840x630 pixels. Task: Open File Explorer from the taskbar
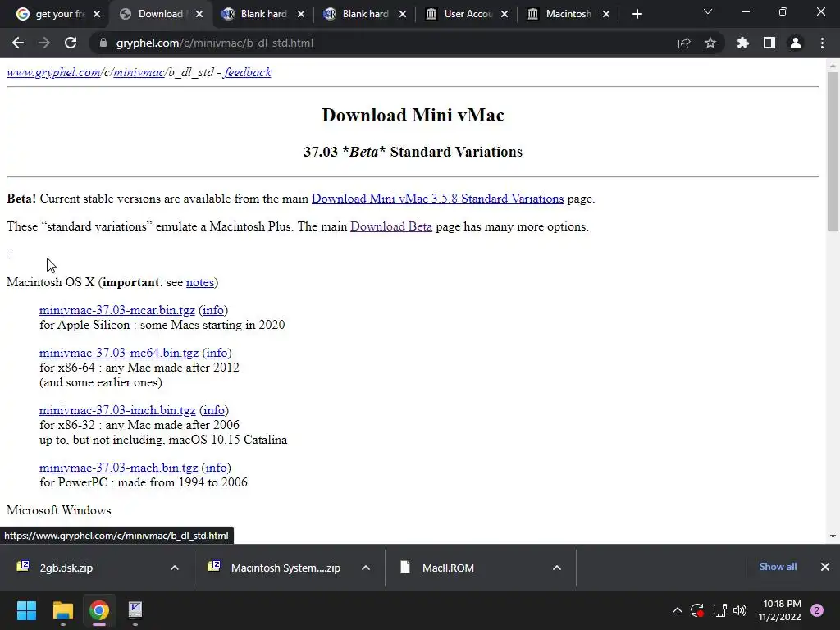pos(62,610)
